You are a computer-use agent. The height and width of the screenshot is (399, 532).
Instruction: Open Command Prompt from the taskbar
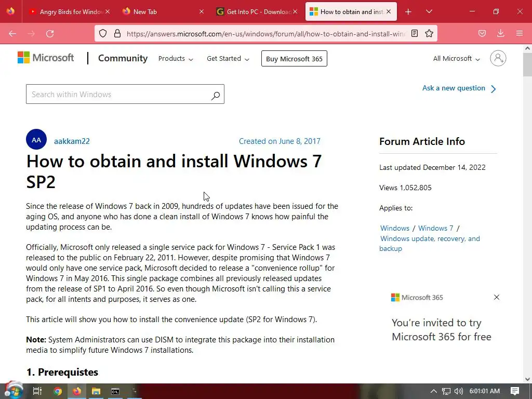click(x=115, y=391)
